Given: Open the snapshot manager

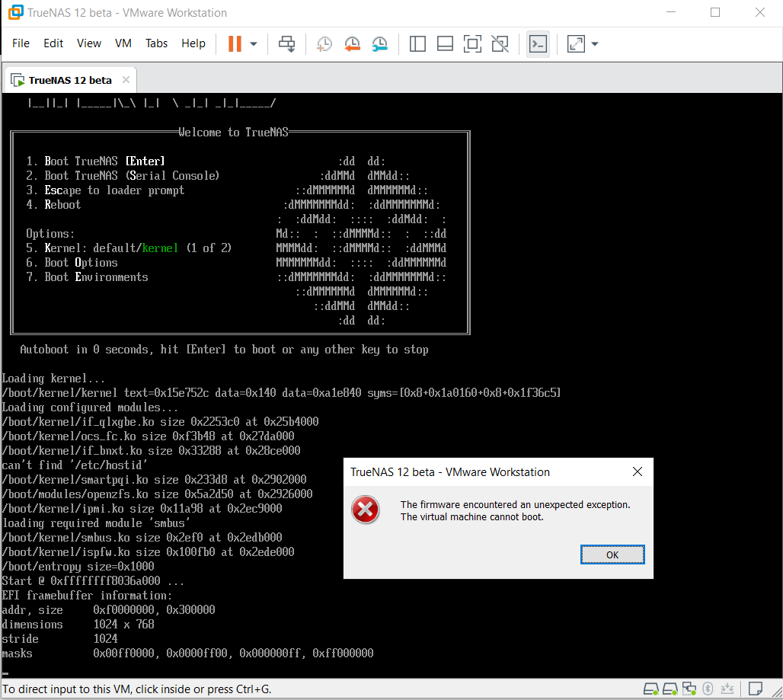Looking at the screenshot, I should pos(379,44).
